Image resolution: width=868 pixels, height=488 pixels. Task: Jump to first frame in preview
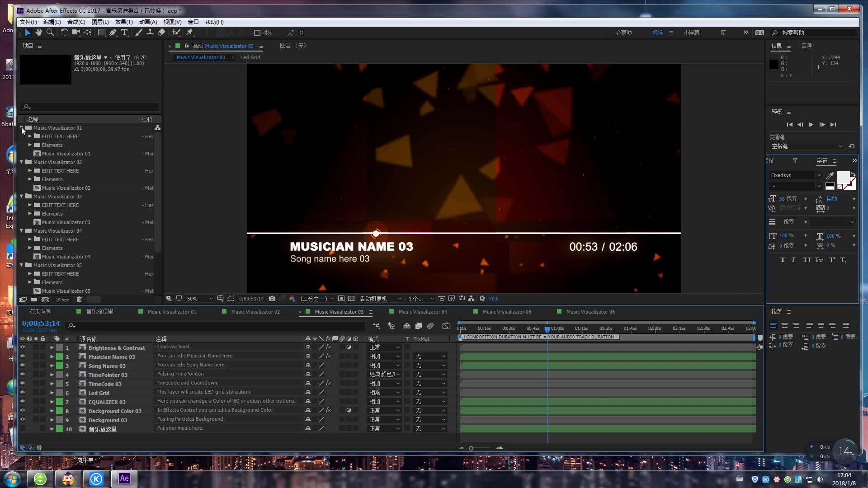coord(789,124)
